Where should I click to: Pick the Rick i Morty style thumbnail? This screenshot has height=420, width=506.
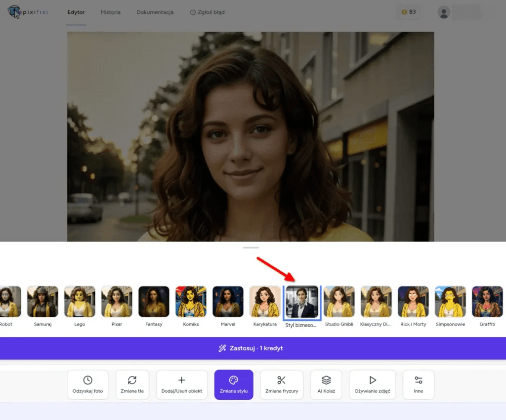[x=414, y=301]
